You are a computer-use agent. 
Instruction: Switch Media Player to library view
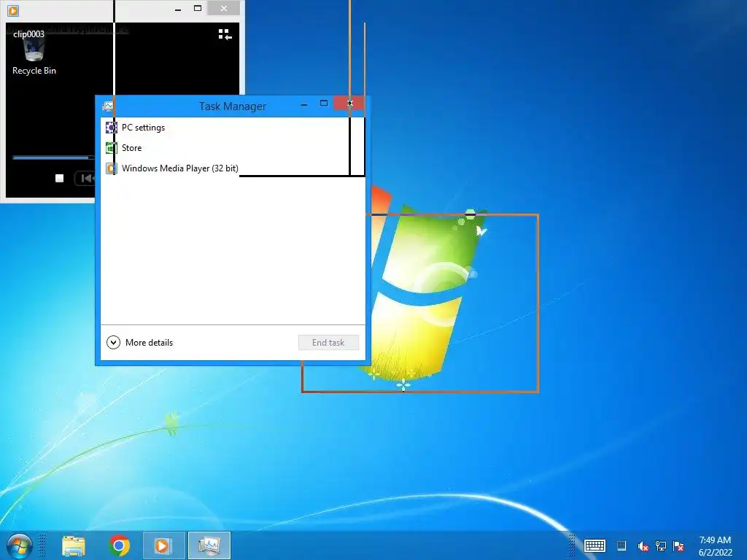(x=225, y=34)
